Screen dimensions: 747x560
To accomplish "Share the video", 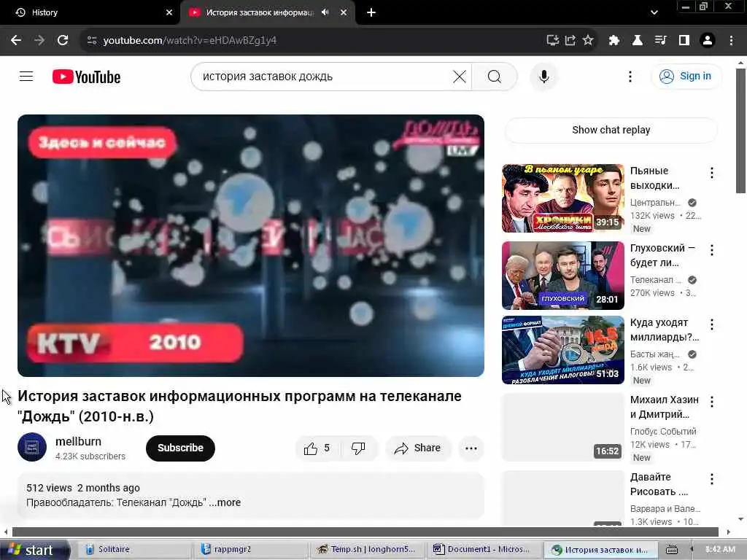I will (x=418, y=448).
